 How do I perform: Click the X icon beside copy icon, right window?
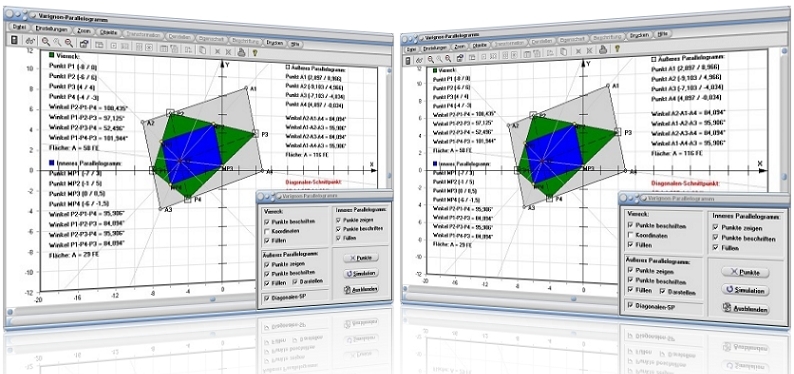578,51
